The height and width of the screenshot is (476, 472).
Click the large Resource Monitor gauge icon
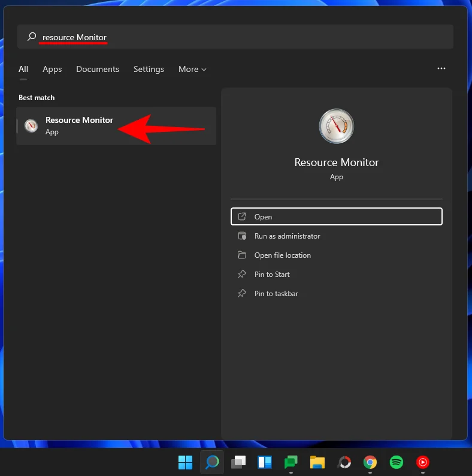coord(337,126)
